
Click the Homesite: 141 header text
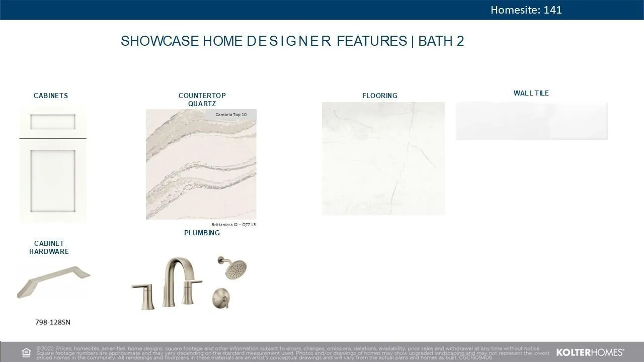[526, 10]
